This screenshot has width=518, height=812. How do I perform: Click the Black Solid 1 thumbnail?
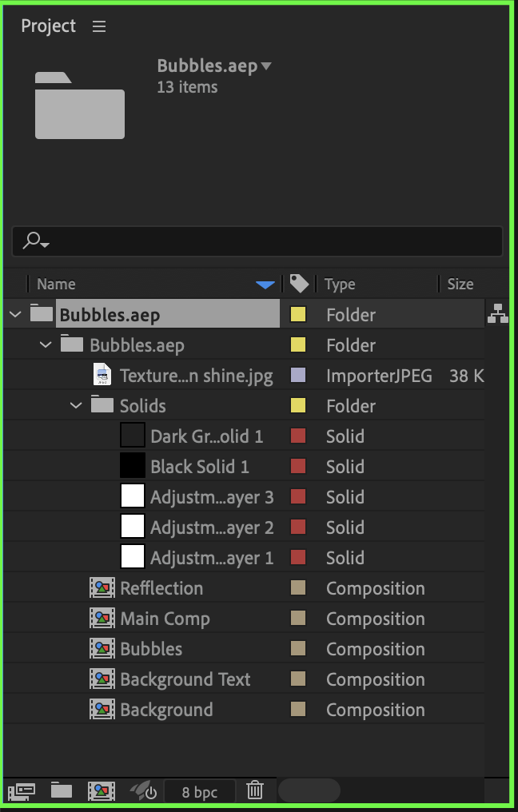pos(132,467)
